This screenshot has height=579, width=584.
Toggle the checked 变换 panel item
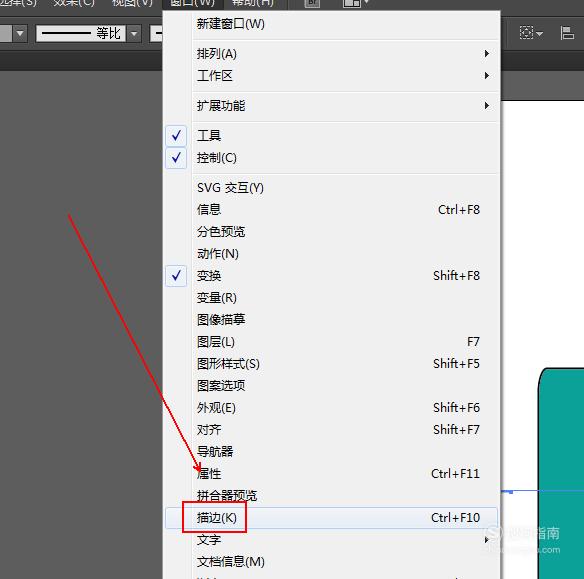click(331, 276)
